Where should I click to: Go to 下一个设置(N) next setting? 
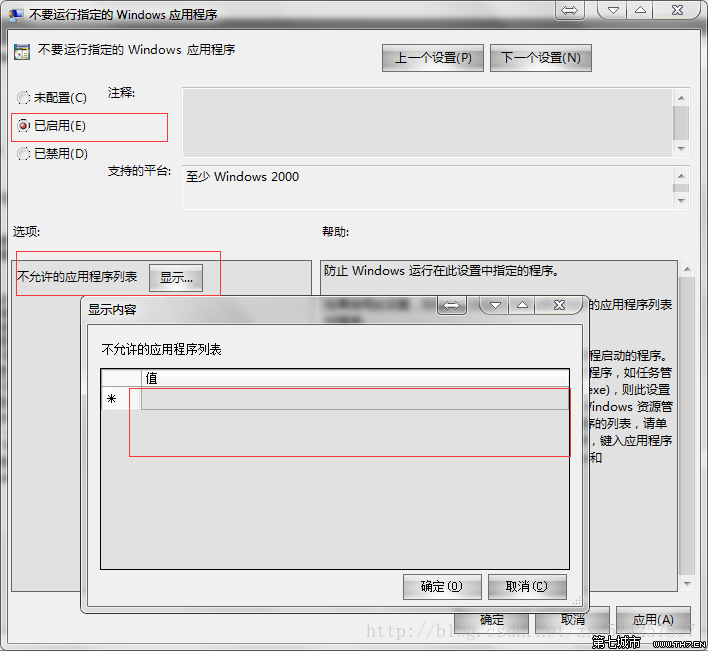tap(540, 58)
